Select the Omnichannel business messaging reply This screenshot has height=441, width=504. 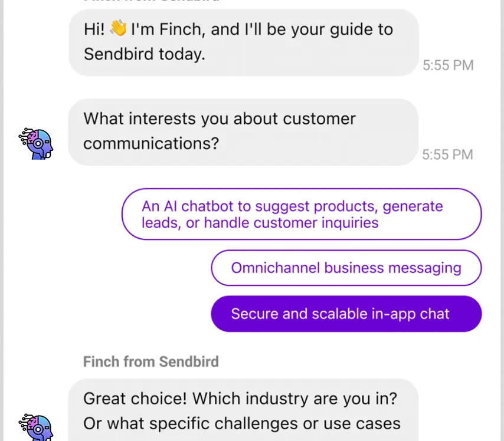(x=346, y=268)
